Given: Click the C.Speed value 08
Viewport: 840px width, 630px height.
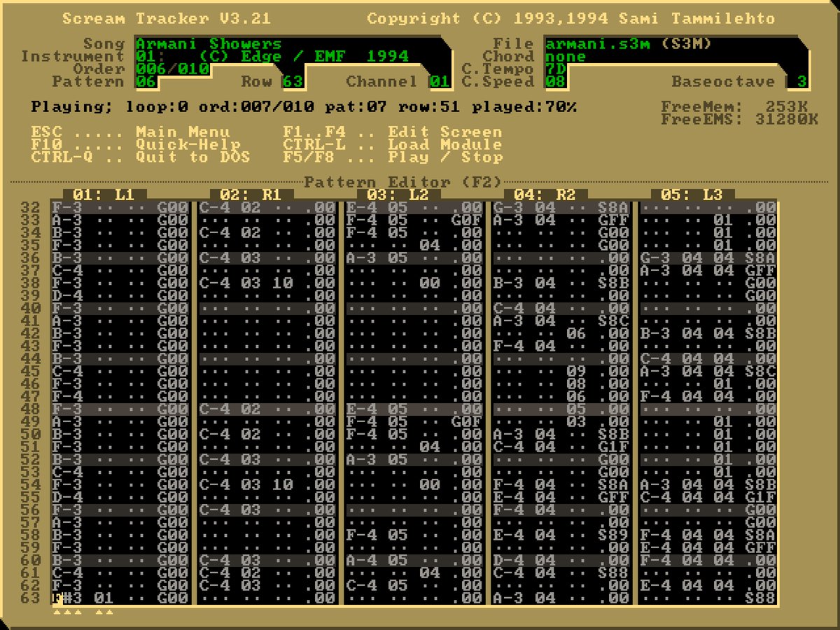Looking at the screenshot, I should [555, 81].
